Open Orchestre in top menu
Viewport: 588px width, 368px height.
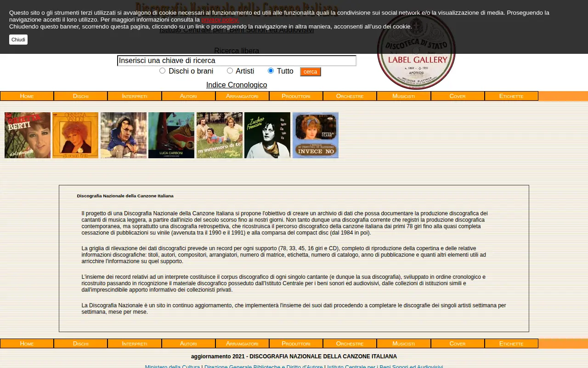click(350, 96)
